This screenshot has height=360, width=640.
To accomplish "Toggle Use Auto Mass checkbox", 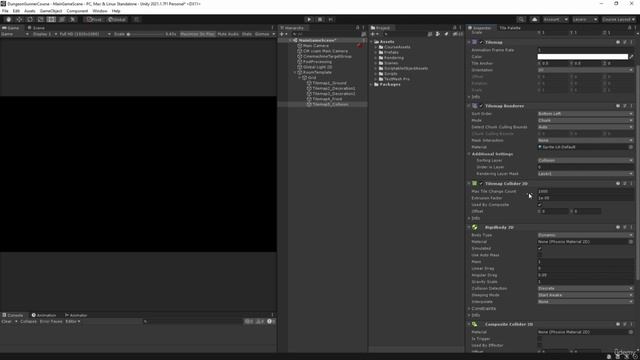I will pos(540,255).
